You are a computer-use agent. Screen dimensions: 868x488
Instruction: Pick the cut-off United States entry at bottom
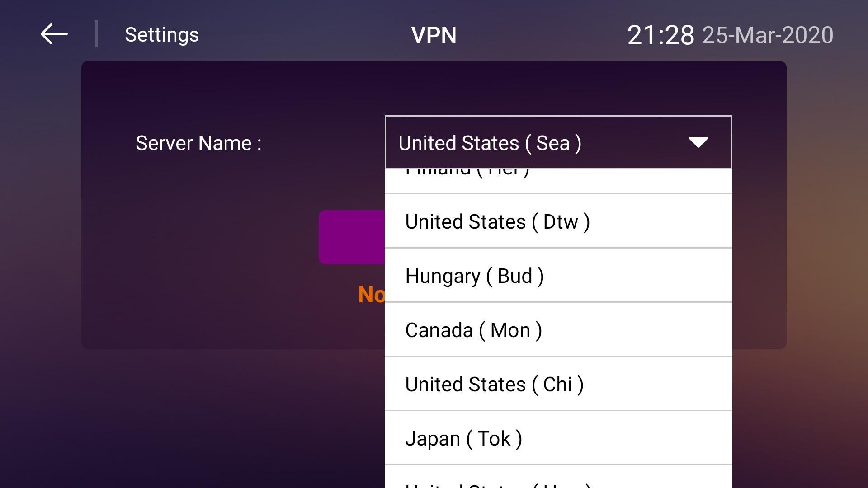(558, 477)
